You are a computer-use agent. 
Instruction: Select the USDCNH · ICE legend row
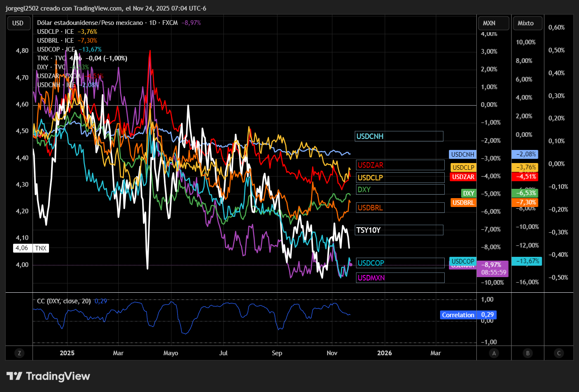[68, 85]
